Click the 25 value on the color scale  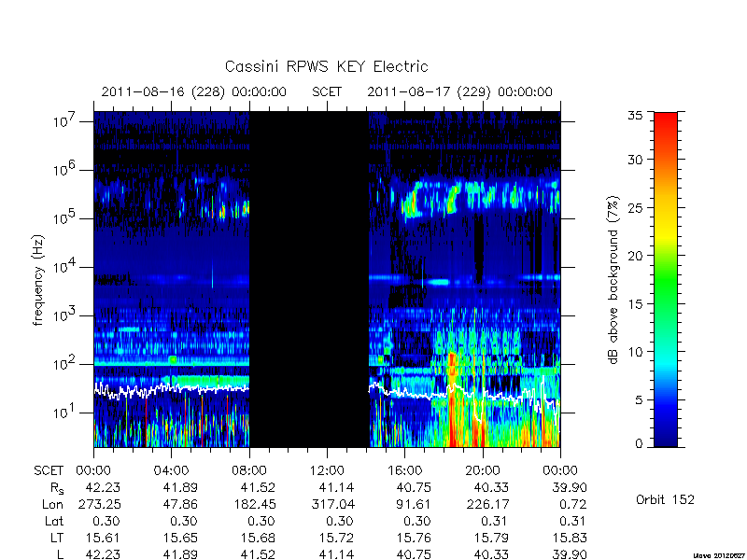click(635, 207)
